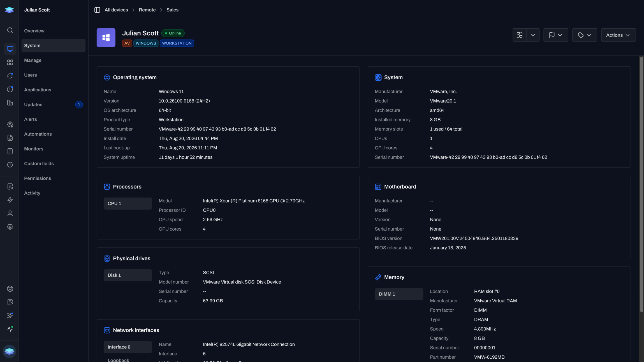Viewport: 644px width, 362px height.
Task: Open the Alerts section
Action: pos(53,119)
